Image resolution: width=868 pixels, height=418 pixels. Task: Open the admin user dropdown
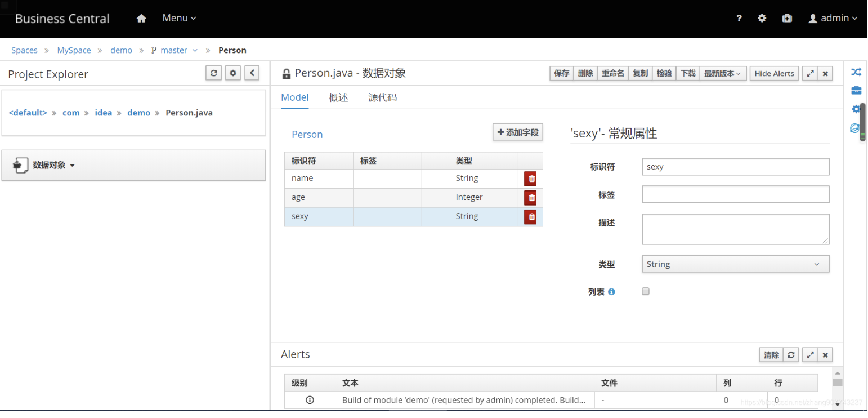[x=833, y=18]
